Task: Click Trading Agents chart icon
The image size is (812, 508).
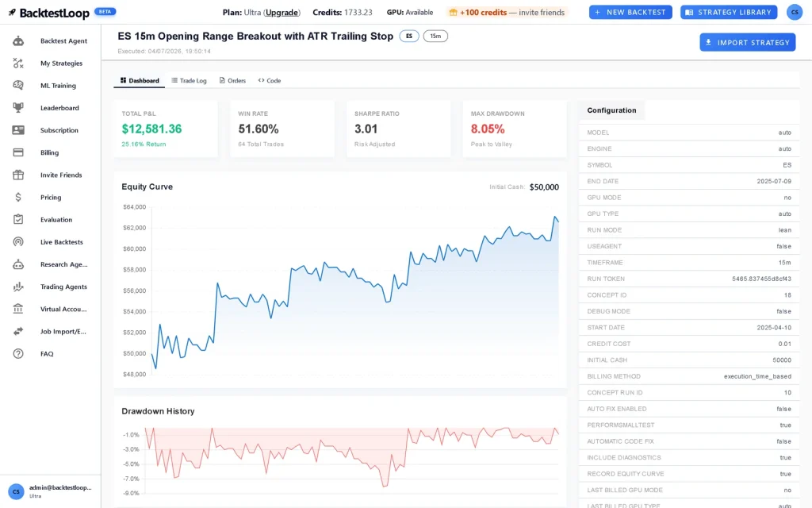Action: click(18, 287)
